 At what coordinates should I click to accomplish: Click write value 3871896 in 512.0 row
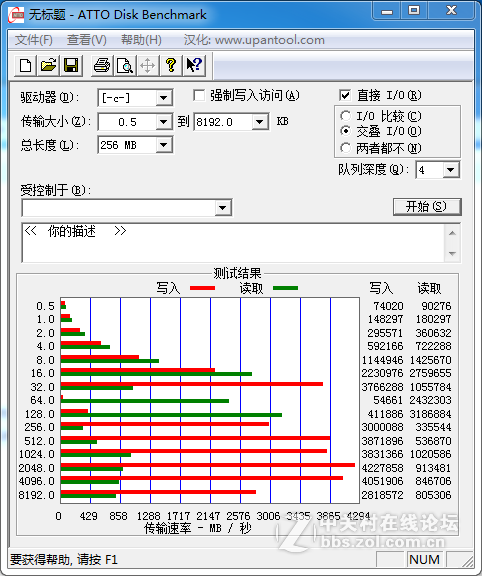click(x=382, y=441)
